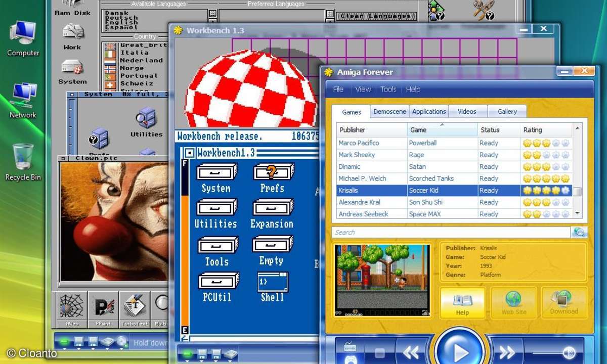Open the File menu in Amiga Forever
Viewport: 607px width, 364px height.
(x=338, y=89)
